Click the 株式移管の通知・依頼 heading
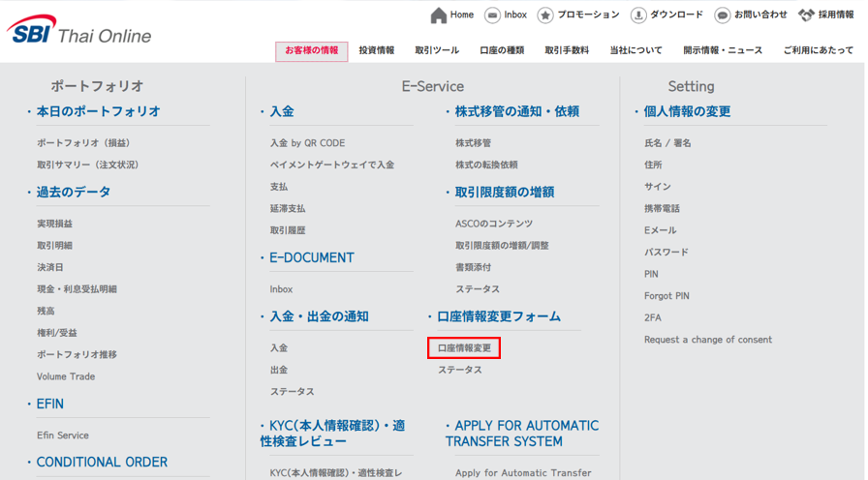The height and width of the screenshot is (480, 868). click(x=516, y=111)
